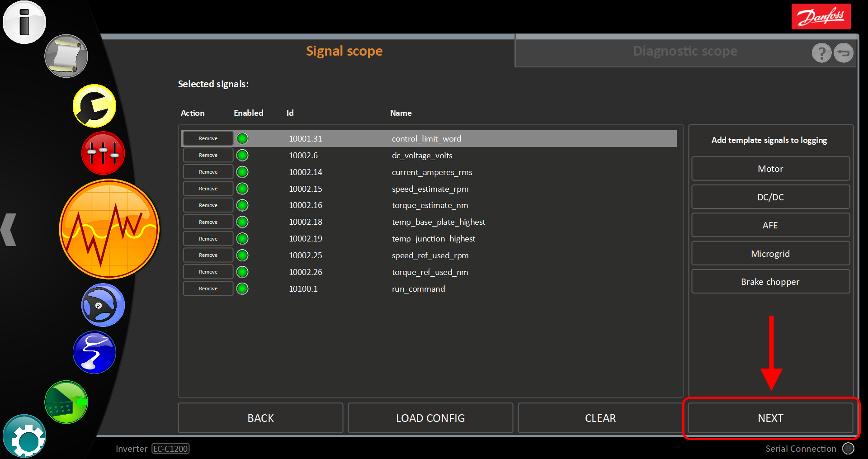868x459 pixels.
Task: Click the question mark help icon
Action: [x=821, y=53]
